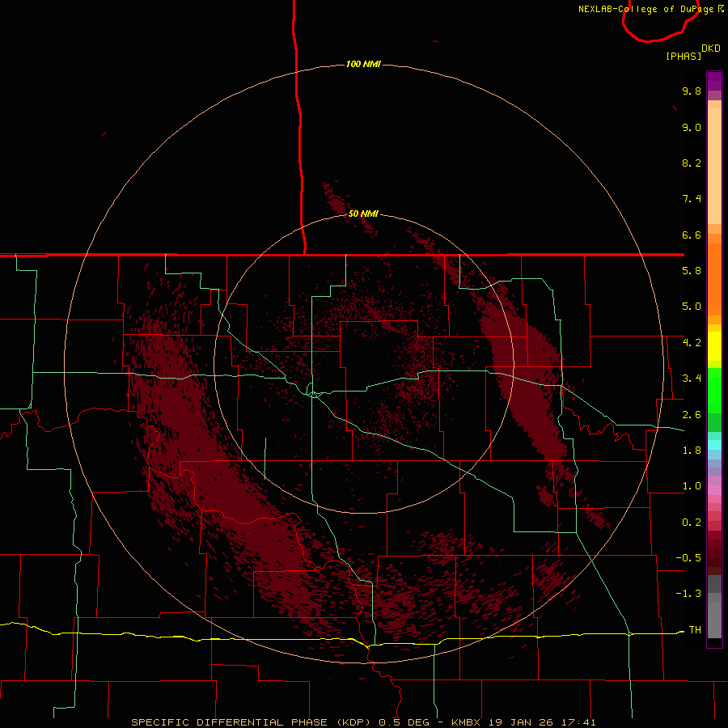Image resolution: width=728 pixels, height=728 pixels.
Task: Select the 0.2 scale value label
Action: (692, 523)
